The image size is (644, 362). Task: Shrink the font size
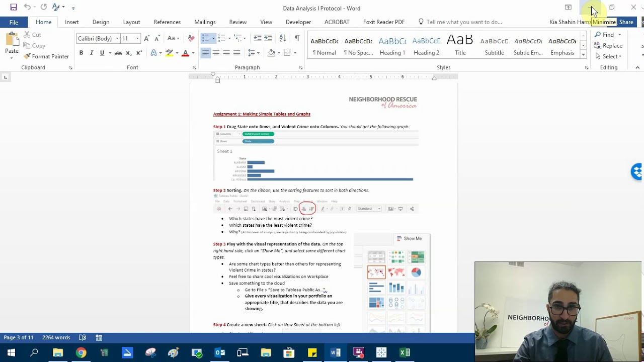tap(157, 38)
